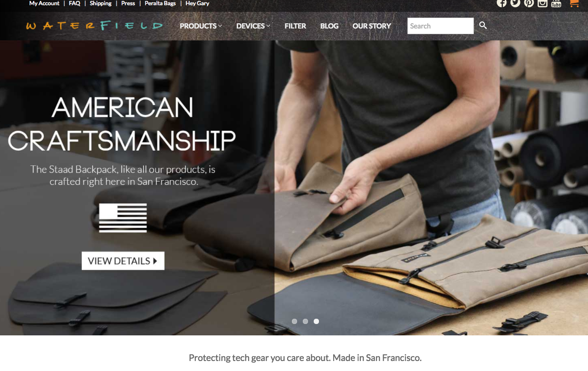
Task: Click the search magnifier icon
Action: [483, 25]
